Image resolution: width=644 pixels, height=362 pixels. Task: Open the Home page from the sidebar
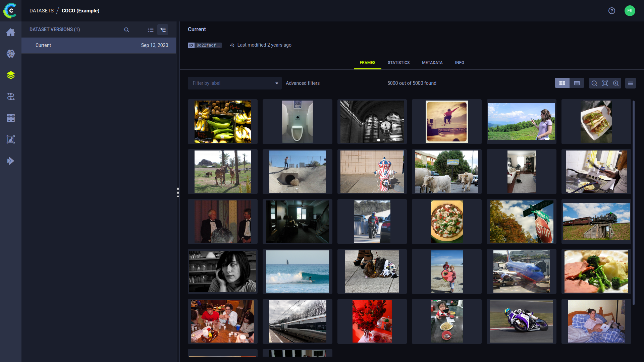11,32
